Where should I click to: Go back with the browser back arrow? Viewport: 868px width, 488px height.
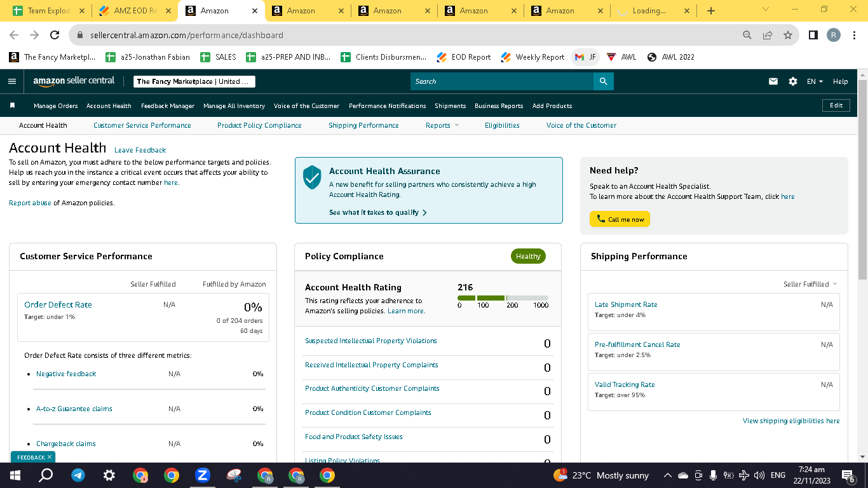(14, 35)
